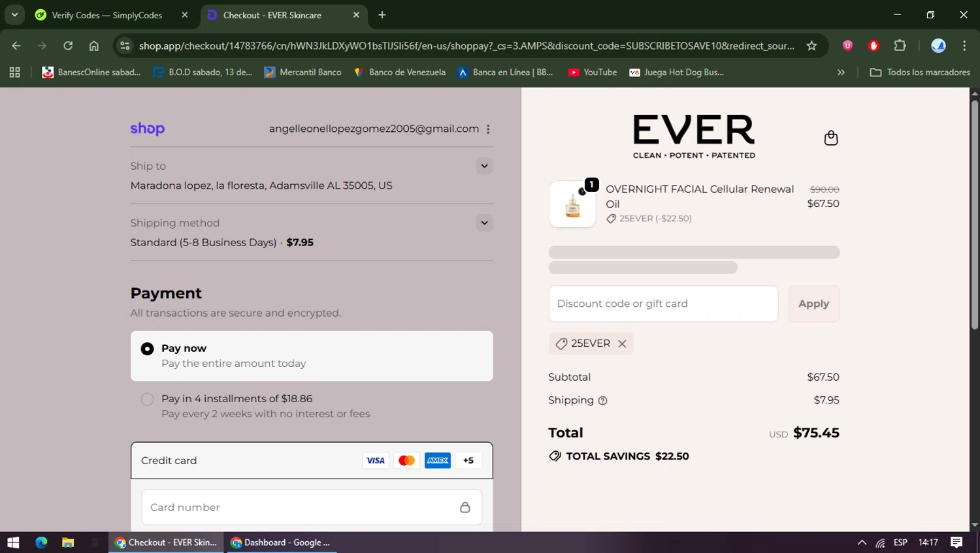Click the EVER brand logo
Screen dimensions: 980x553
(x=694, y=136)
